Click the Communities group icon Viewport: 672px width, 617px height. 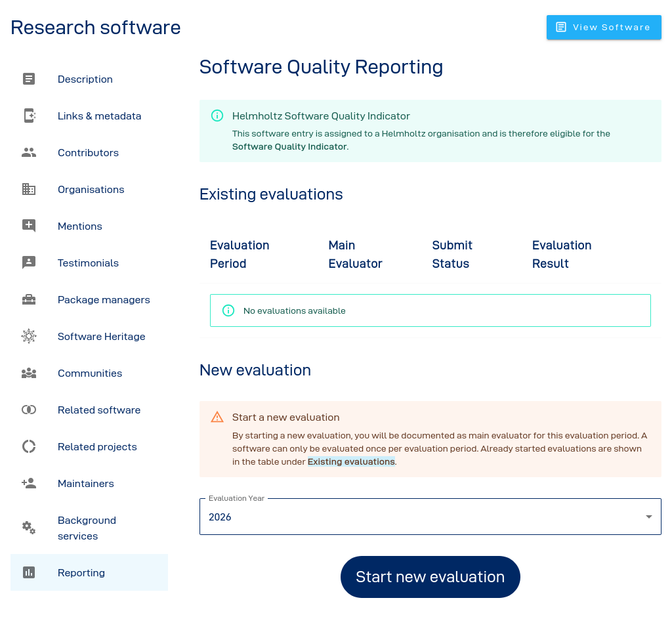(29, 373)
